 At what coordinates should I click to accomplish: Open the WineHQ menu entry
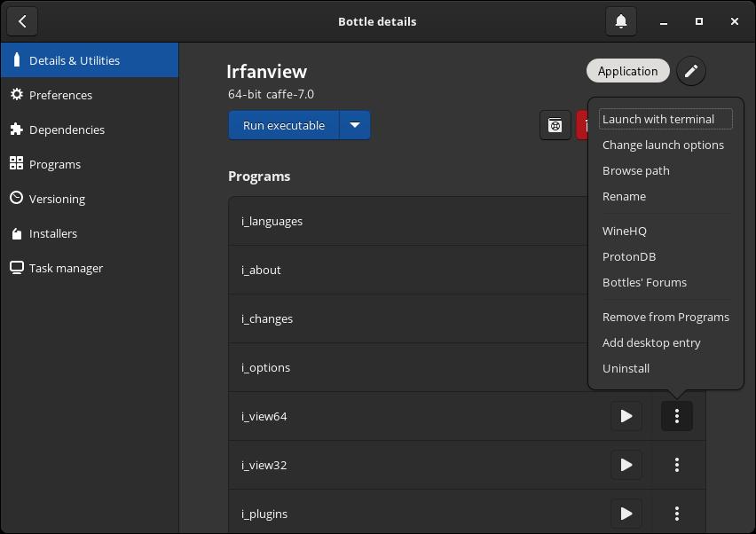(x=665, y=232)
